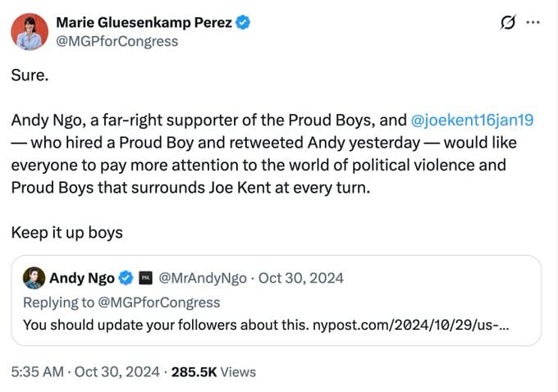Click the 'Keep it up boys' text line
The image size is (558, 392).
(66, 232)
